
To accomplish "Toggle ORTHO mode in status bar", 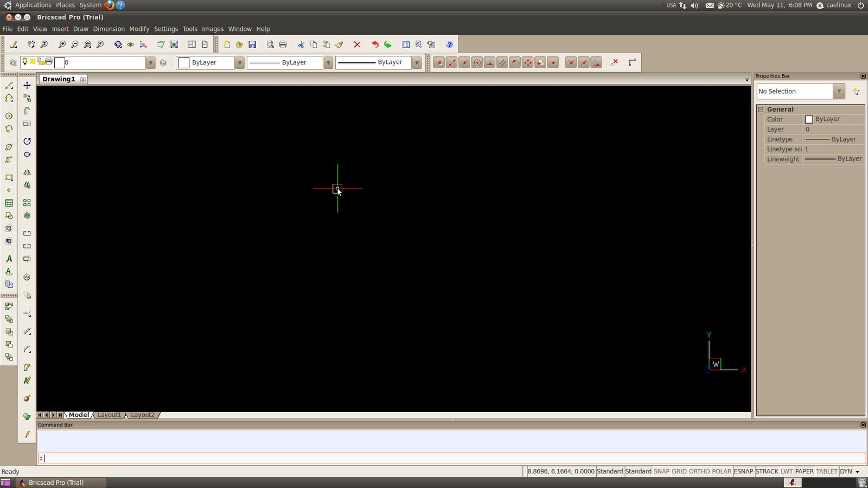I will pyautogui.click(x=699, y=471).
